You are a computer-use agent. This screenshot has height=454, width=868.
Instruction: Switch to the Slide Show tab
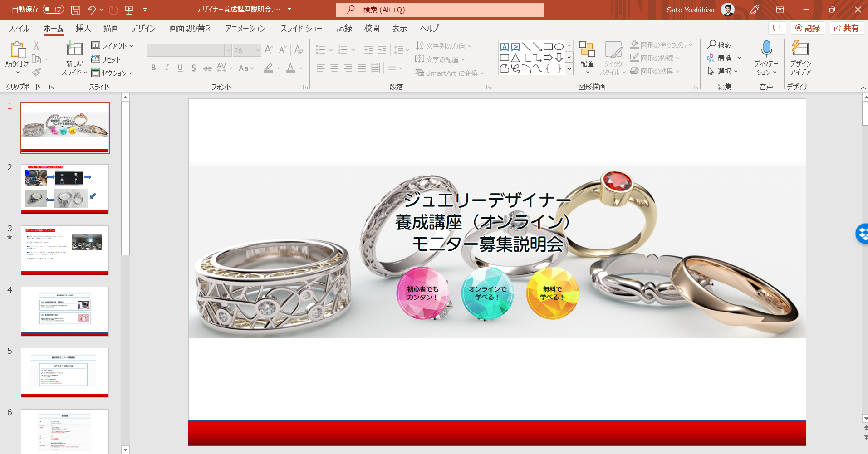point(301,29)
